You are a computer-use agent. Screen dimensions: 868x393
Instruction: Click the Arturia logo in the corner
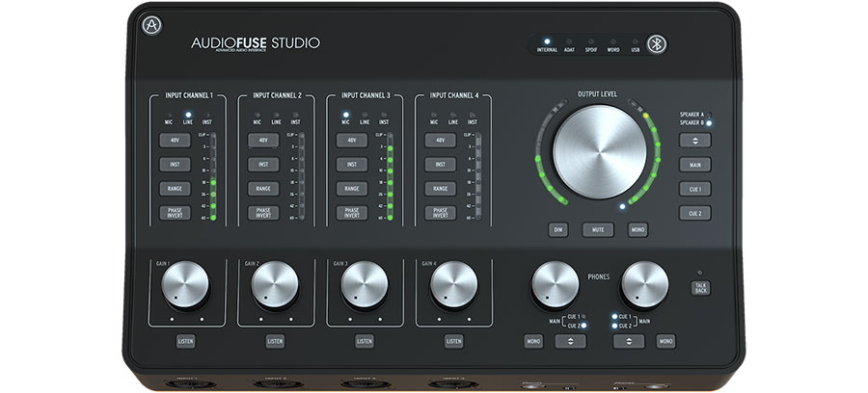[151, 25]
